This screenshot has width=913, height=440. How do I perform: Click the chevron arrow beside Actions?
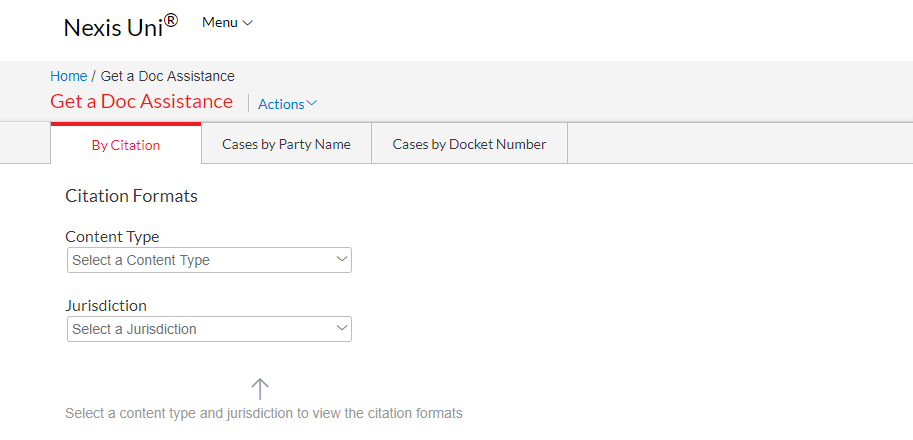(x=312, y=104)
